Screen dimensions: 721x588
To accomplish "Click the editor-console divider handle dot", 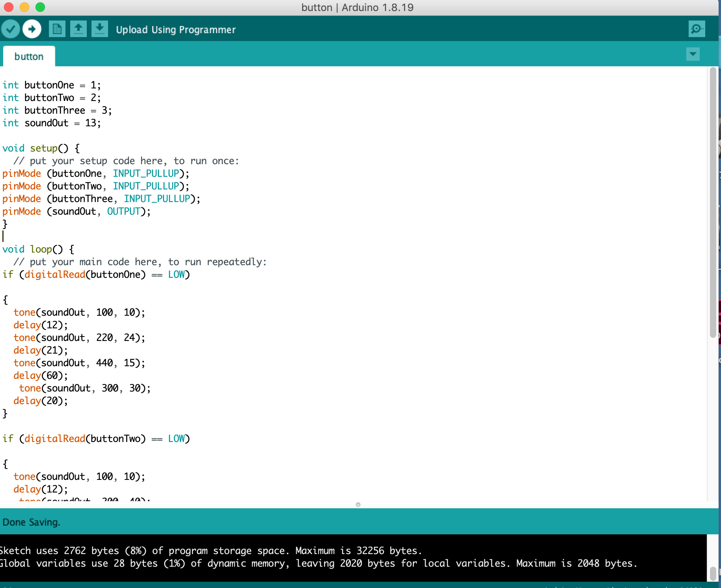I will [x=358, y=505].
